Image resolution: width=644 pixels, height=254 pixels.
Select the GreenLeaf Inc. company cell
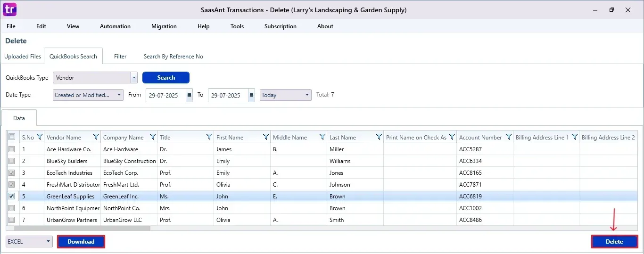(x=129, y=197)
